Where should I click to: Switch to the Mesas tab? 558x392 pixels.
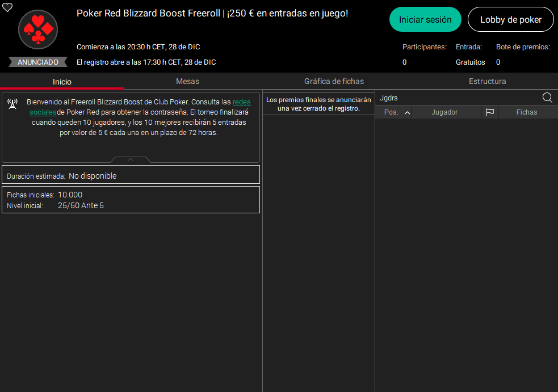pos(187,81)
